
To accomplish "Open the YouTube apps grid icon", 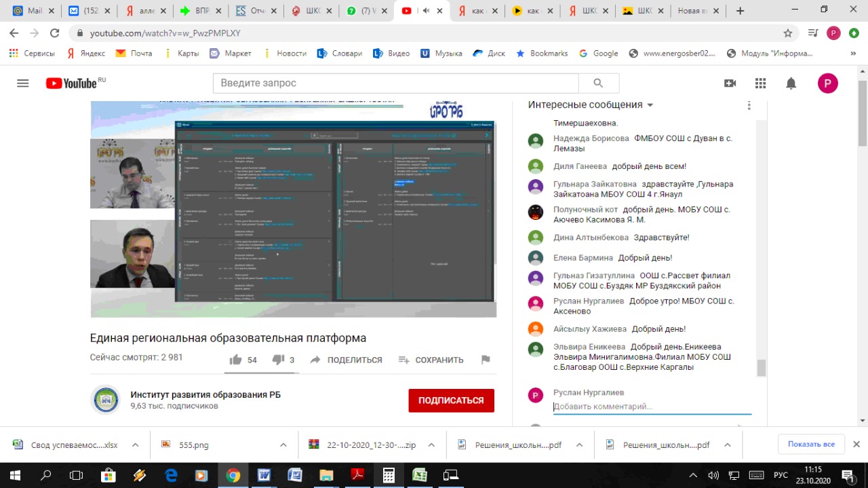I will (760, 83).
